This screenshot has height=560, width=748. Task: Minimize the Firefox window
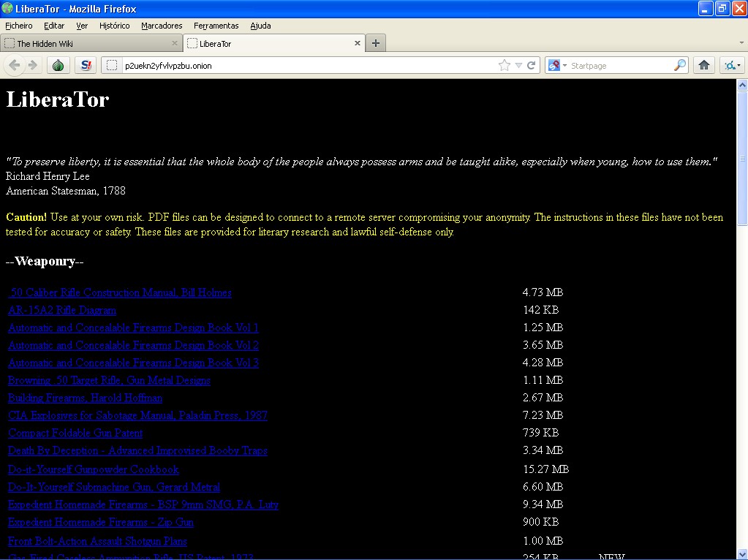click(706, 9)
